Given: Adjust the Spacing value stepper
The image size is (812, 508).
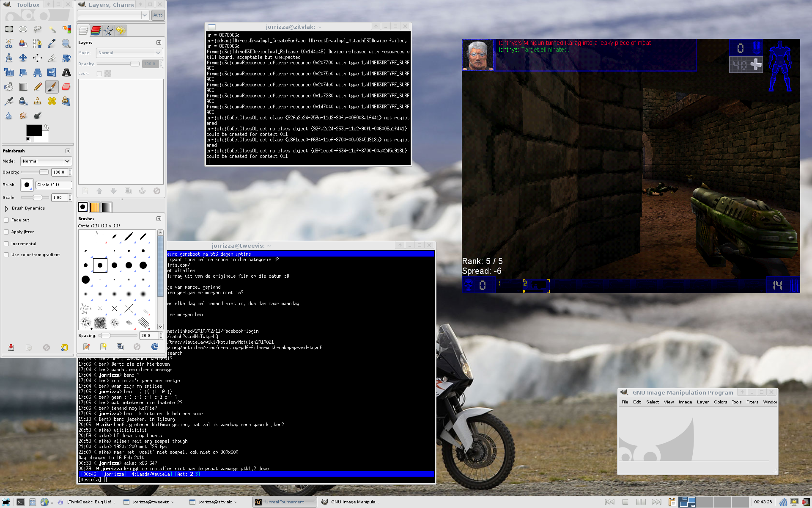Looking at the screenshot, I should 161,336.
